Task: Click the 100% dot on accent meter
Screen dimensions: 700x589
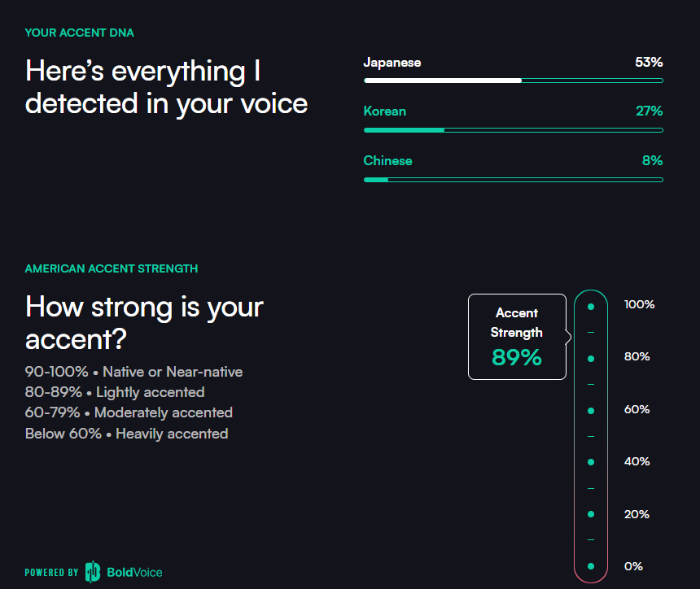Action: (x=591, y=307)
